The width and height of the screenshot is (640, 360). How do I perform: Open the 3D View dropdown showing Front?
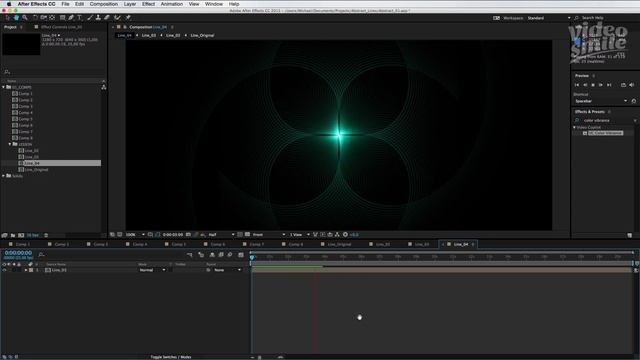pyautogui.click(x=268, y=235)
